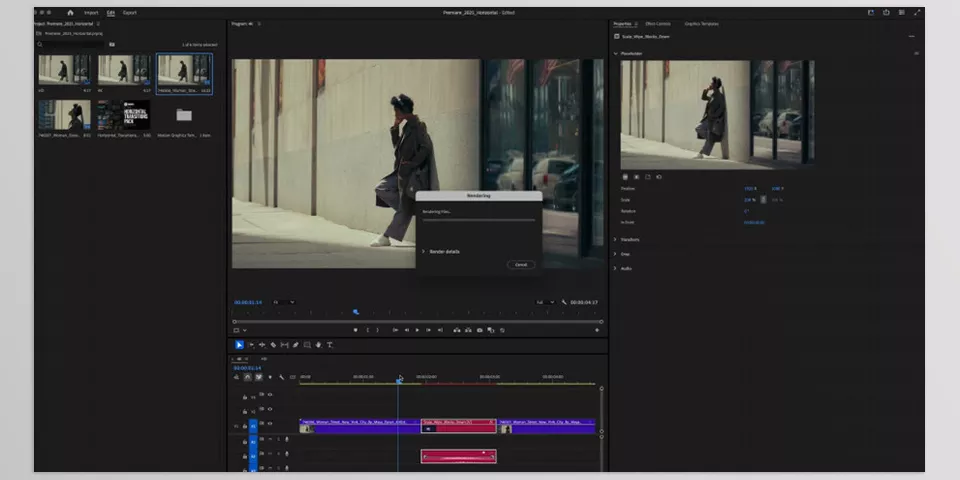Expand the Audio section in Properties

[616, 268]
